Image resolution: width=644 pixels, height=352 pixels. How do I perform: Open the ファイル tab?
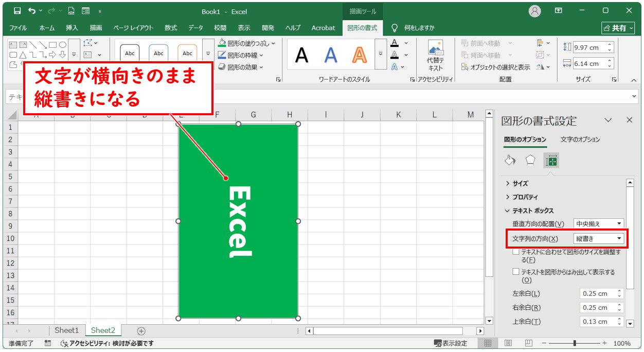pyautogui.click(x=18, y=28)
